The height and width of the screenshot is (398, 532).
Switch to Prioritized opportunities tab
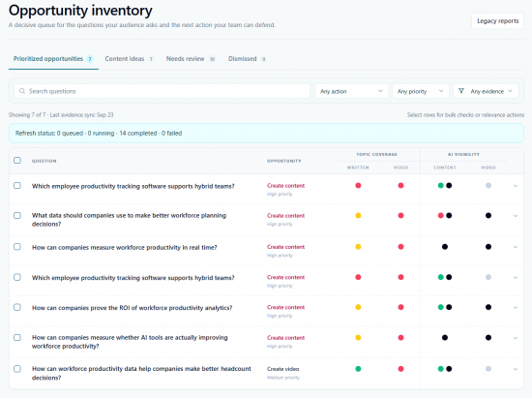click(53, 59)
